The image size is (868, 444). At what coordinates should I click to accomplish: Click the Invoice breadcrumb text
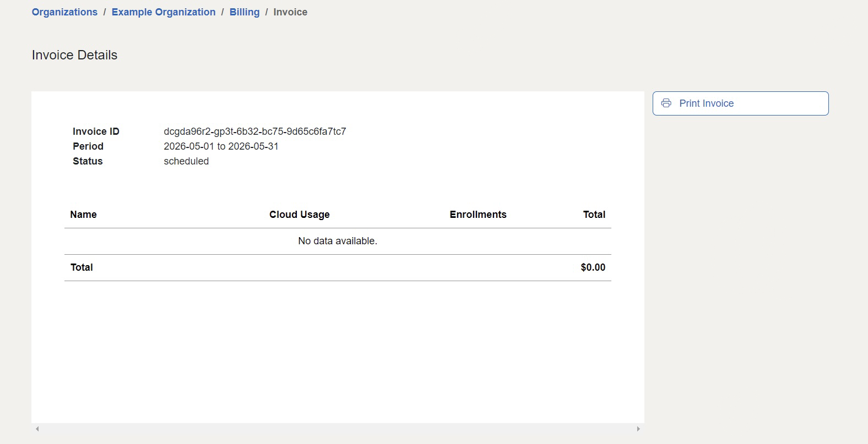coord(290,12)
